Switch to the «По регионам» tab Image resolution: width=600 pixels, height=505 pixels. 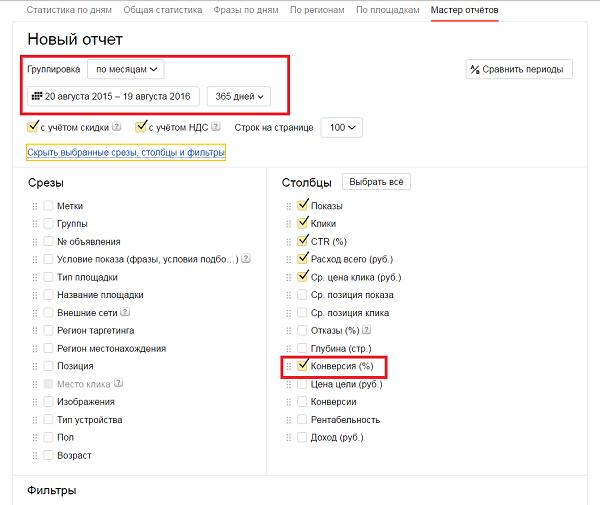point(317,10)
